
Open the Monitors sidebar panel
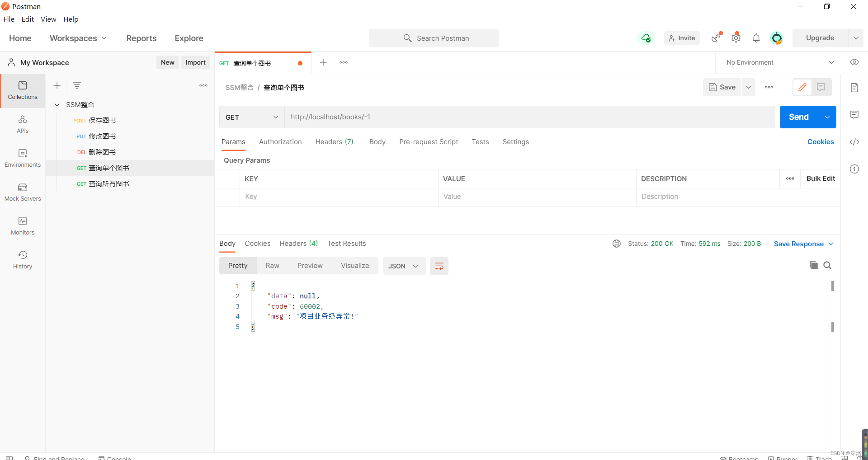[23, 226]
